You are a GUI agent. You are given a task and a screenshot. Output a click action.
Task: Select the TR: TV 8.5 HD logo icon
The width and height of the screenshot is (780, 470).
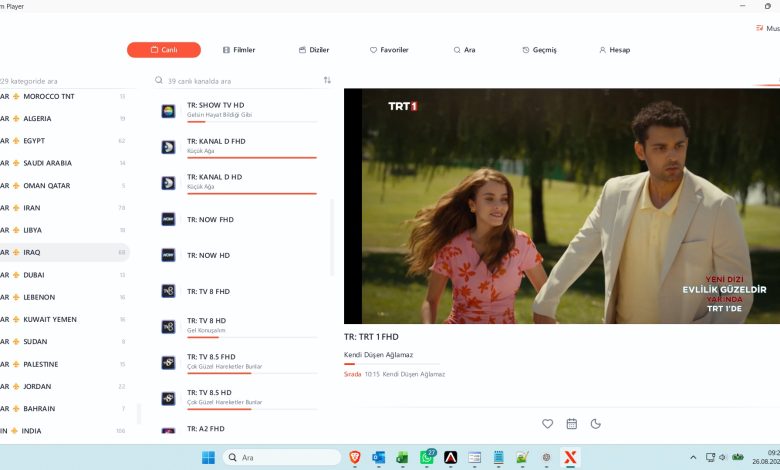tap(168, 399)
